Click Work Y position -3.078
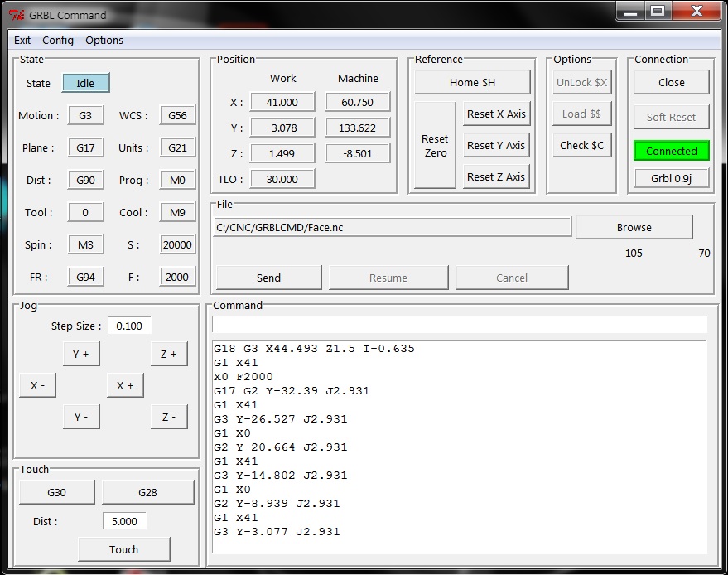 [282, 128]
